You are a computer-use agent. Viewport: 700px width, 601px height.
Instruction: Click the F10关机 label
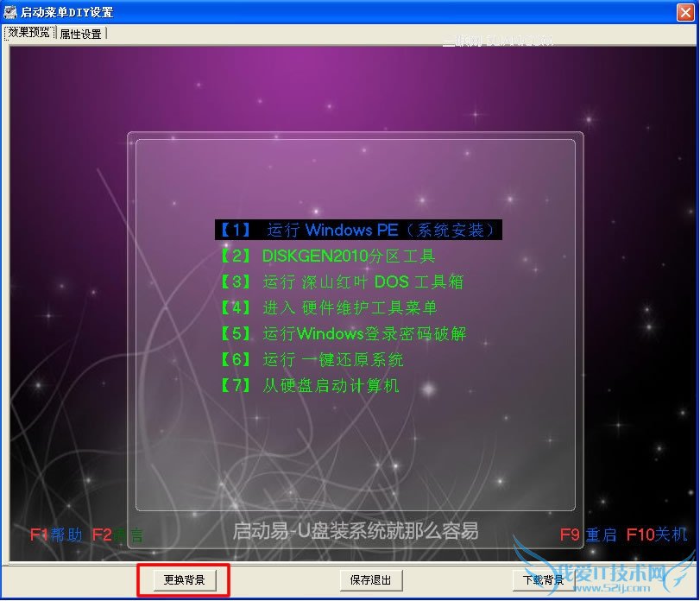657,535
